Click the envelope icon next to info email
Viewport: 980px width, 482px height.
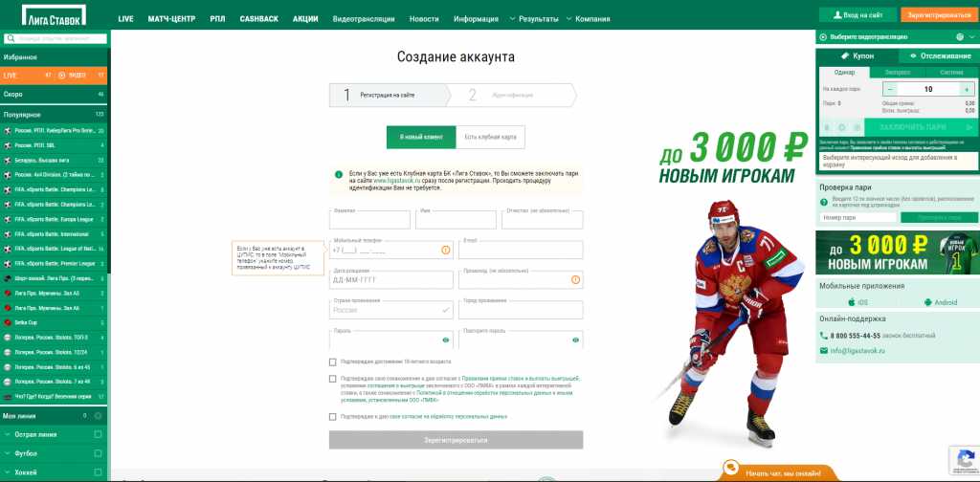[x=824, y=351]
